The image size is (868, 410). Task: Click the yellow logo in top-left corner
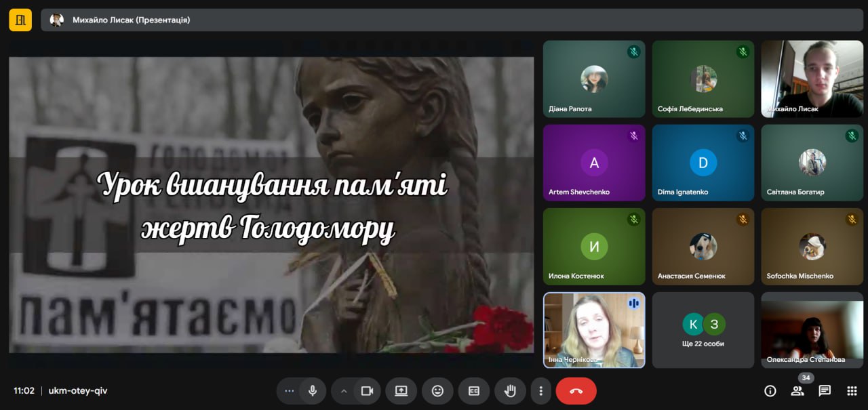[20, 20]
